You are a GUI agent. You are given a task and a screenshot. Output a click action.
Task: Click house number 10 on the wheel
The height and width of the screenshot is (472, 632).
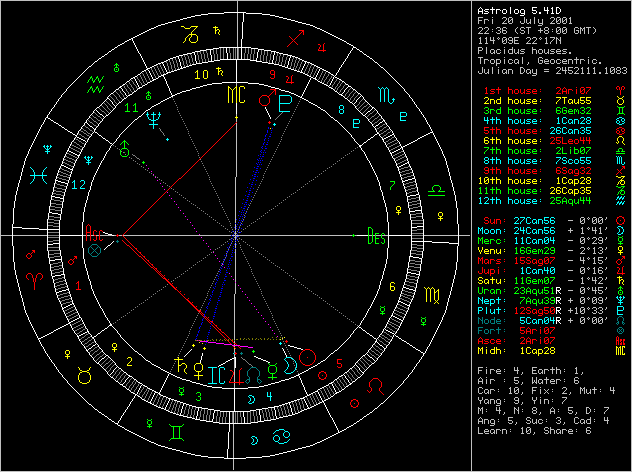tap(202, 75)
